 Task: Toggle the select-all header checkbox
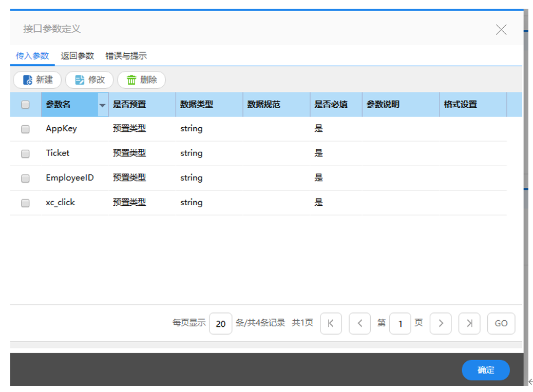pos(25,105)
